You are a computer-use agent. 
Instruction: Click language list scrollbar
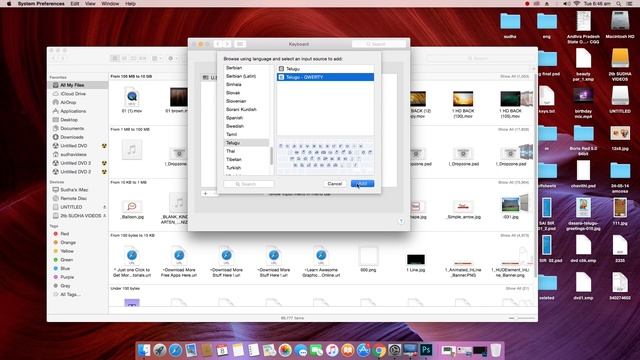[x=271, y=156]
